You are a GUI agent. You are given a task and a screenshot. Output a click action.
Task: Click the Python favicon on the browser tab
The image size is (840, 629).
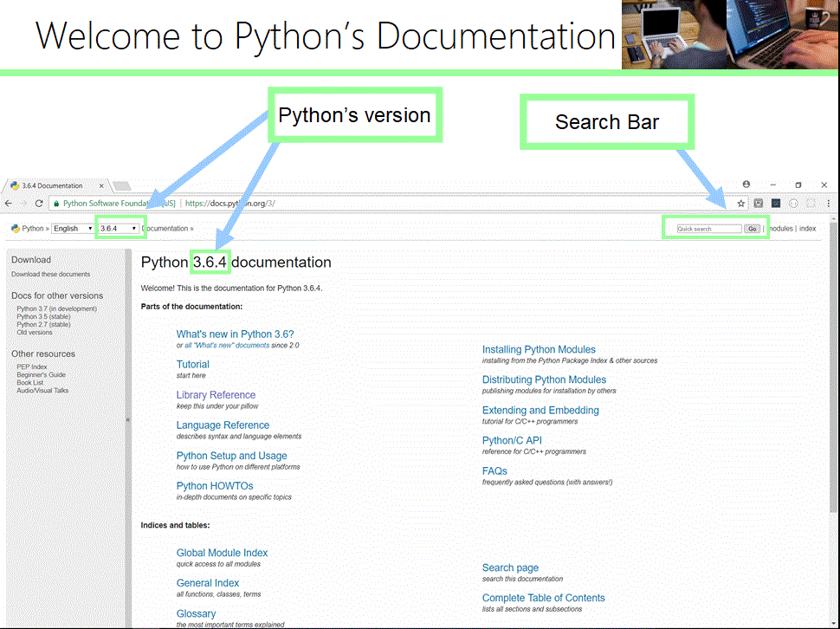16,185
